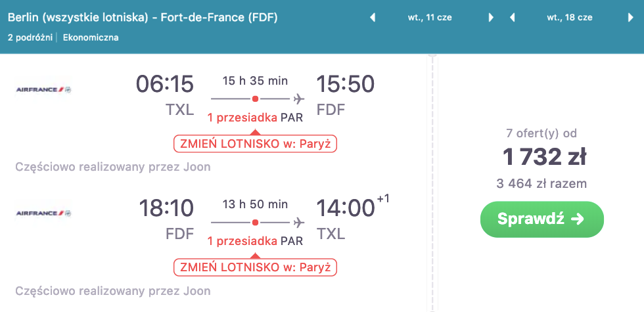Click outbound ZMIEŃ LOTNISKO w: Paryż warning
This screenshot has width=644, height=312.
coord(255,143)
